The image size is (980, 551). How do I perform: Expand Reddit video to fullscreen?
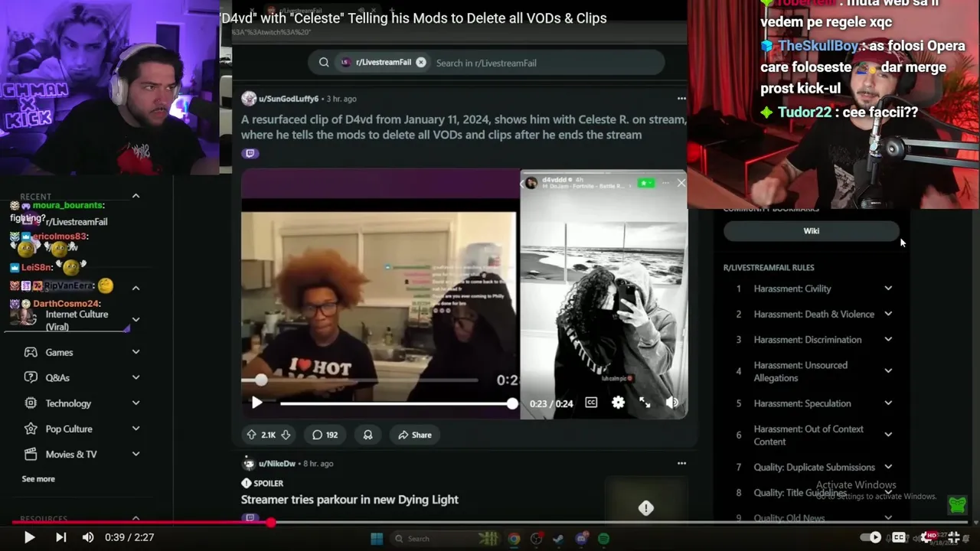[x=645, y=403]
